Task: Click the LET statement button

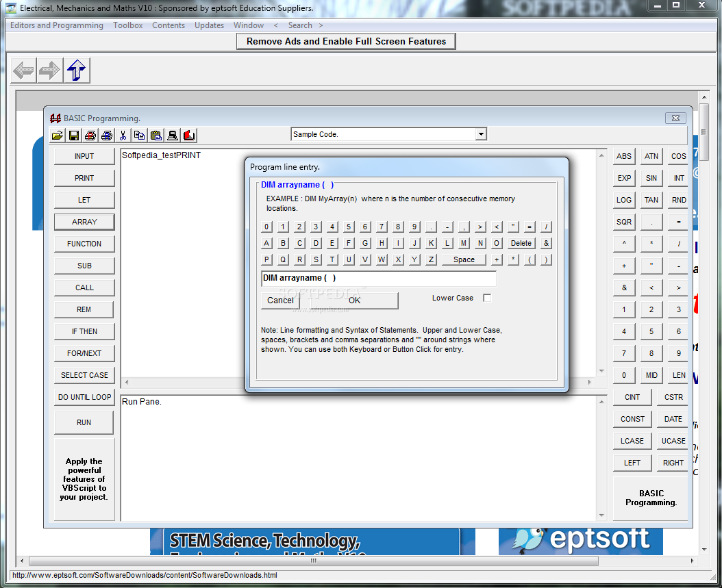Action: click(84, 200)
